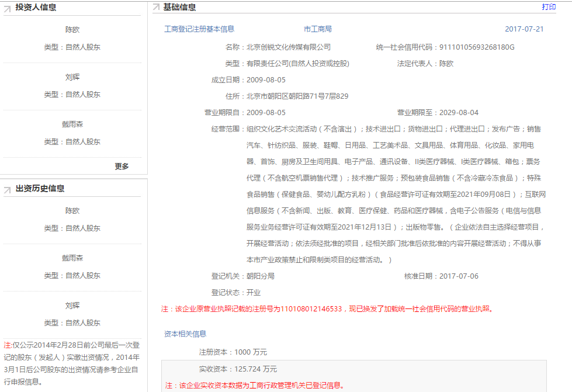
Task: Select the 工商登记注册基本信息 heading
Action: click(x=199, y=29)
